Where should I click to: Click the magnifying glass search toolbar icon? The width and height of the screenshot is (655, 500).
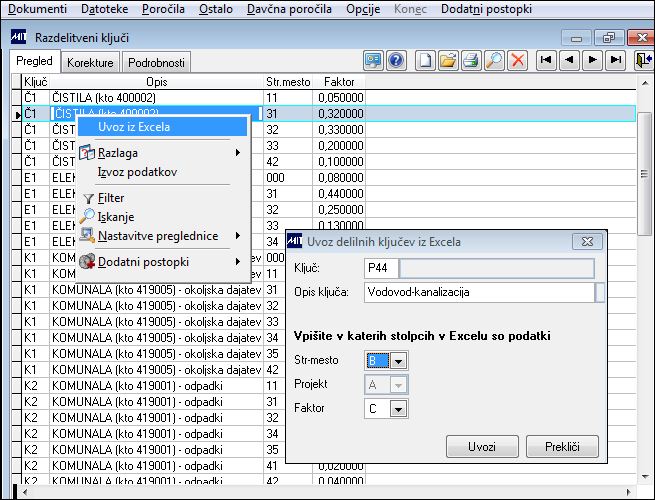tap(494, 61)
